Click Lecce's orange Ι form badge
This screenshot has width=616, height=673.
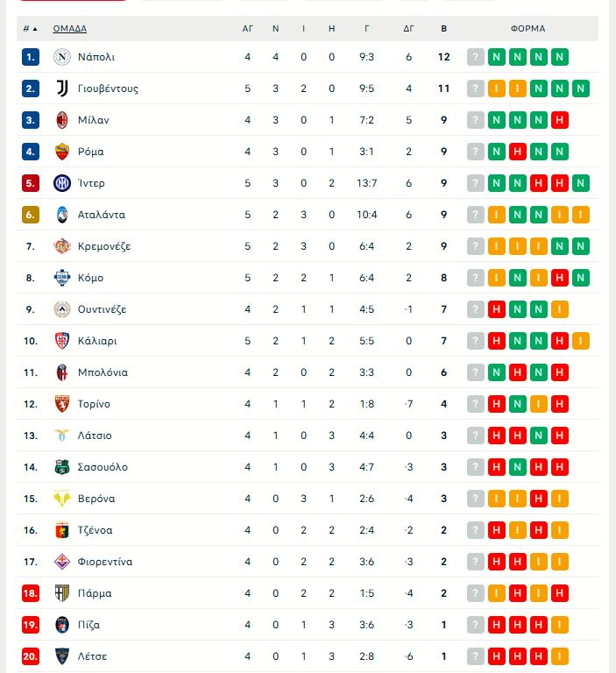[560, 656]
